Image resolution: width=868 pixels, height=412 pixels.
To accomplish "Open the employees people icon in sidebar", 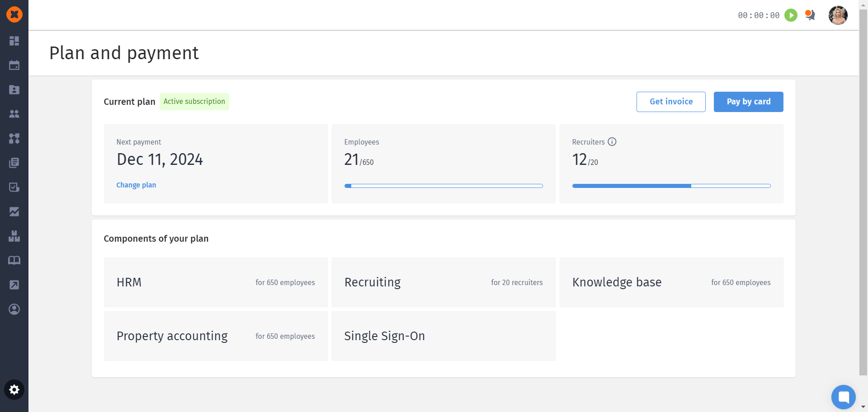I will (x=14, y=114).
